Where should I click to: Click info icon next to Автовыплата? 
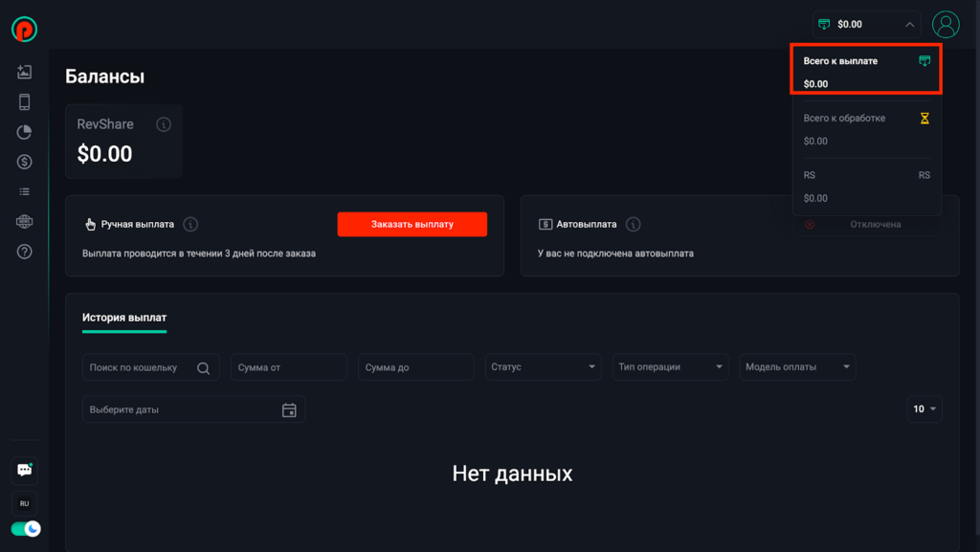pyautogui.click(x=634, y=224)
